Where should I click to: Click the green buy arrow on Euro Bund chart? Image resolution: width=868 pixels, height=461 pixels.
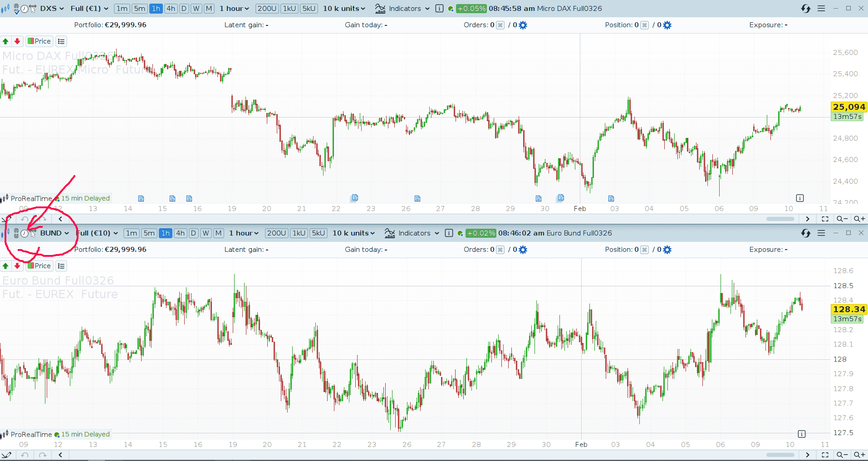(6, 266)
